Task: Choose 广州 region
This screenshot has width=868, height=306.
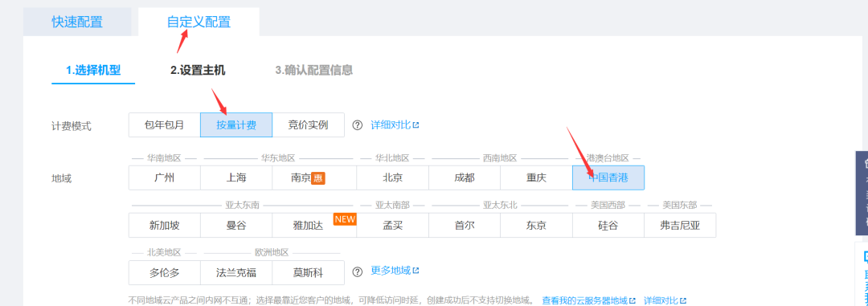Action: click(165, 177)
